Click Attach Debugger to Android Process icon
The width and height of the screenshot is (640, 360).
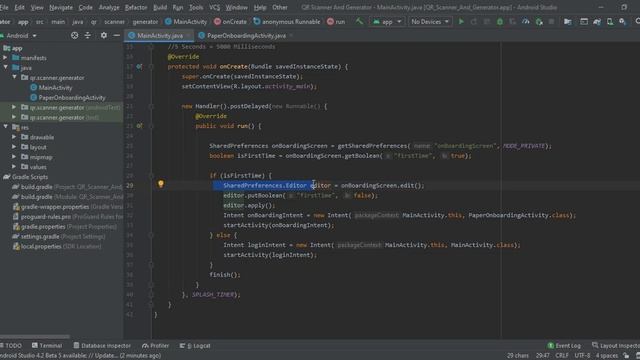pyautogui.click(x=539, y=22)
